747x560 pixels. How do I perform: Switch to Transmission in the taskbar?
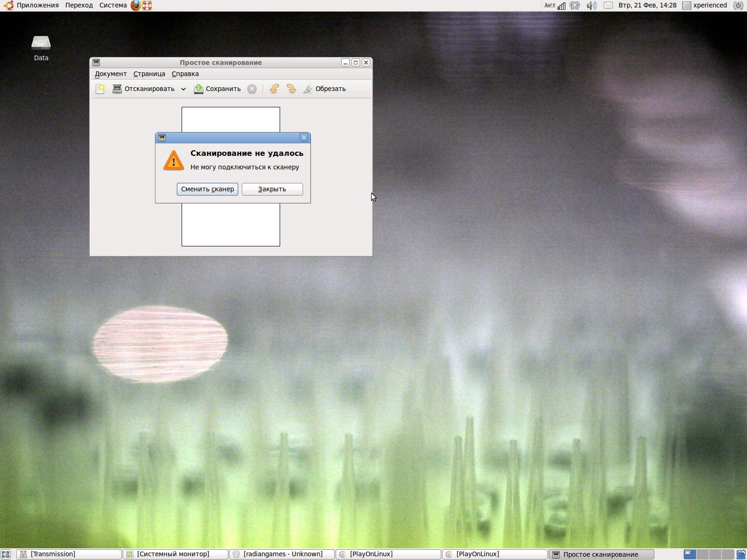(x=69, y=554)
